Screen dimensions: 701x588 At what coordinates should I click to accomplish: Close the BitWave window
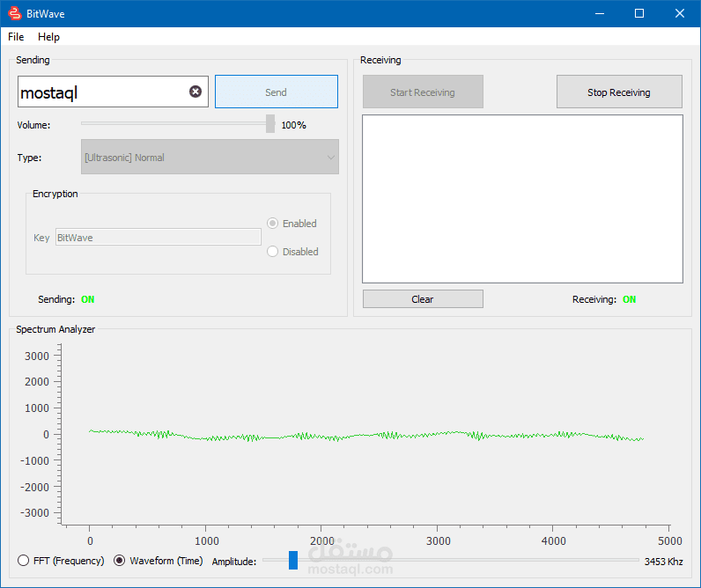coord(680,13)
